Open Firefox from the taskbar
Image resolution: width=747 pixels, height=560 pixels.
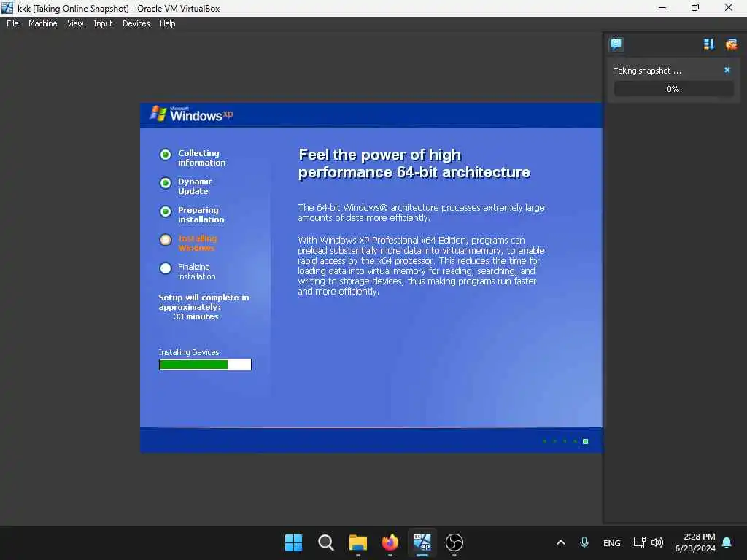pyautogui.click(x=390, y=542)
